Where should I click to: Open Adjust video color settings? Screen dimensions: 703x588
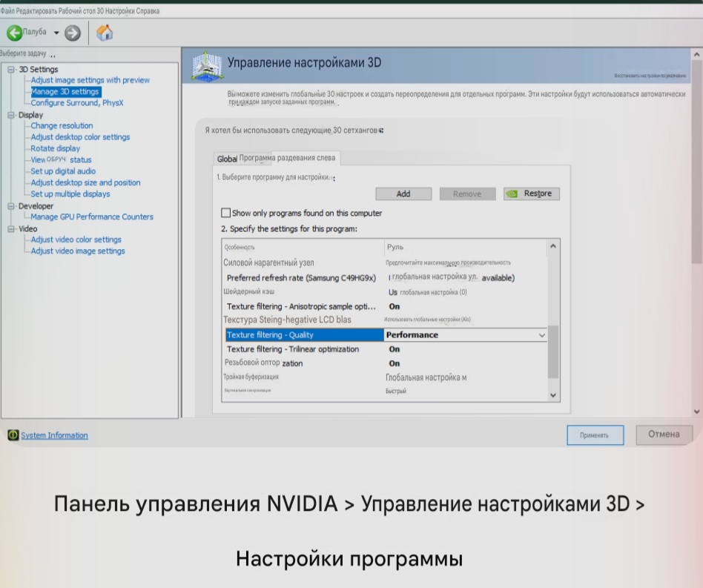coord(76,240)
